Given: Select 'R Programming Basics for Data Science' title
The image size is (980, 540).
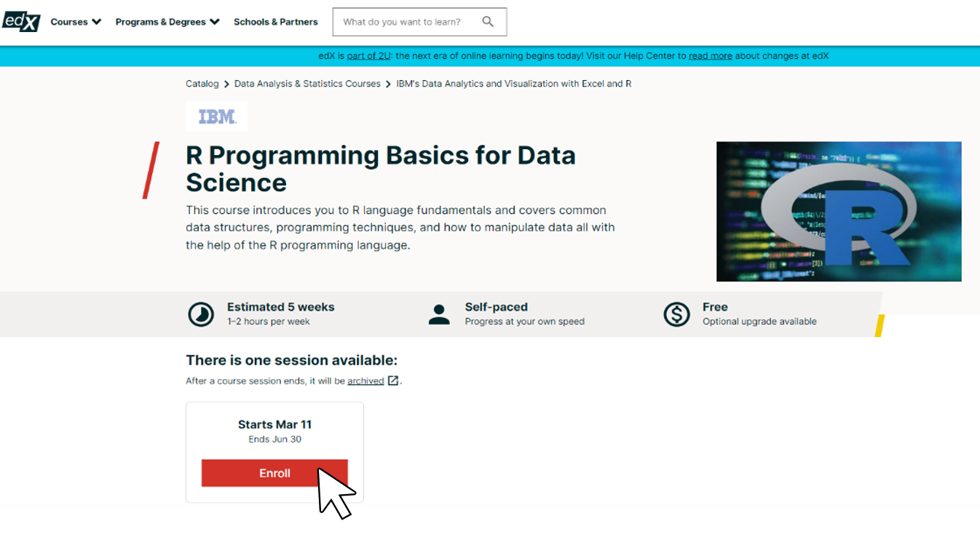Looking at the screenshot, I should click(381, 169).
